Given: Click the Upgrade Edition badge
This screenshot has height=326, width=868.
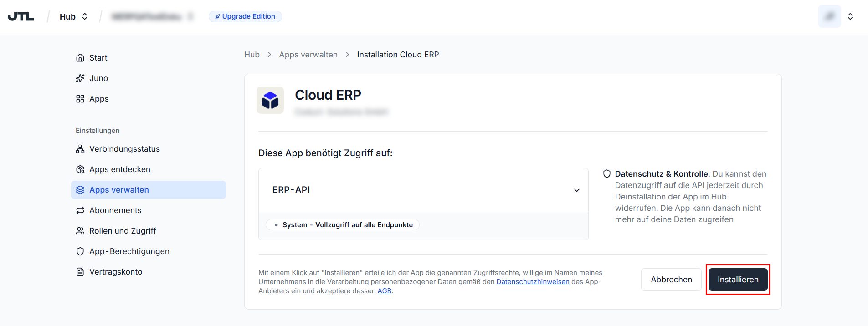Looking at the screenshot, I should [x=245, y=16].
